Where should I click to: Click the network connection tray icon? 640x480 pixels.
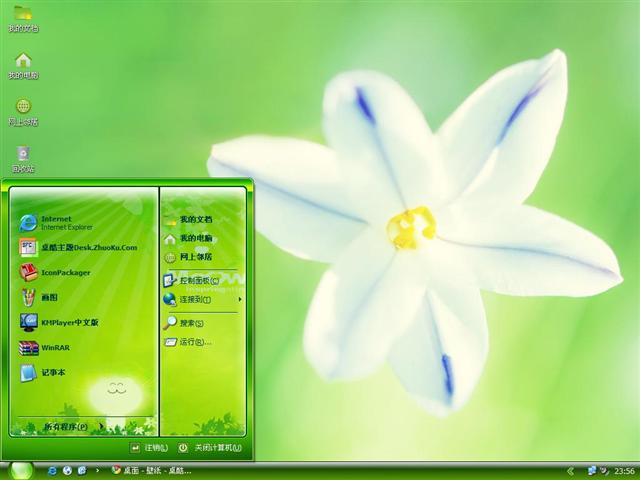pos(591,471)
